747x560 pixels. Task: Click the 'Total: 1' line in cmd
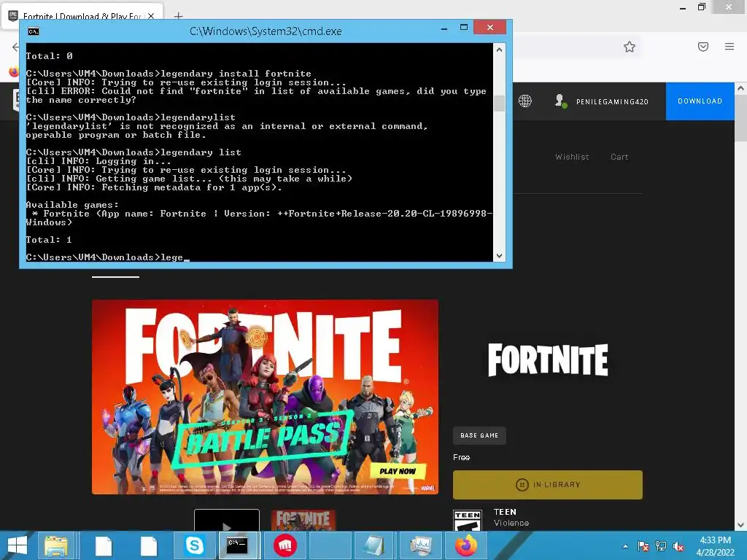coord(49,239)
